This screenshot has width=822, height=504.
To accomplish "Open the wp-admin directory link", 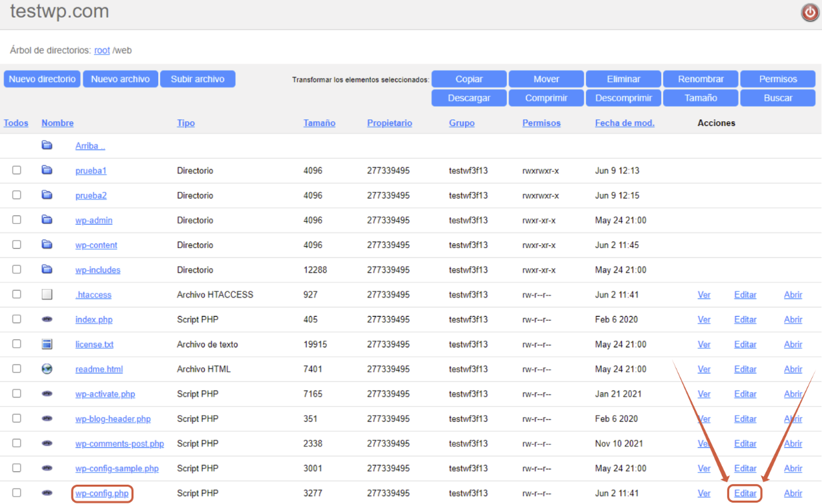I will 94,221.
